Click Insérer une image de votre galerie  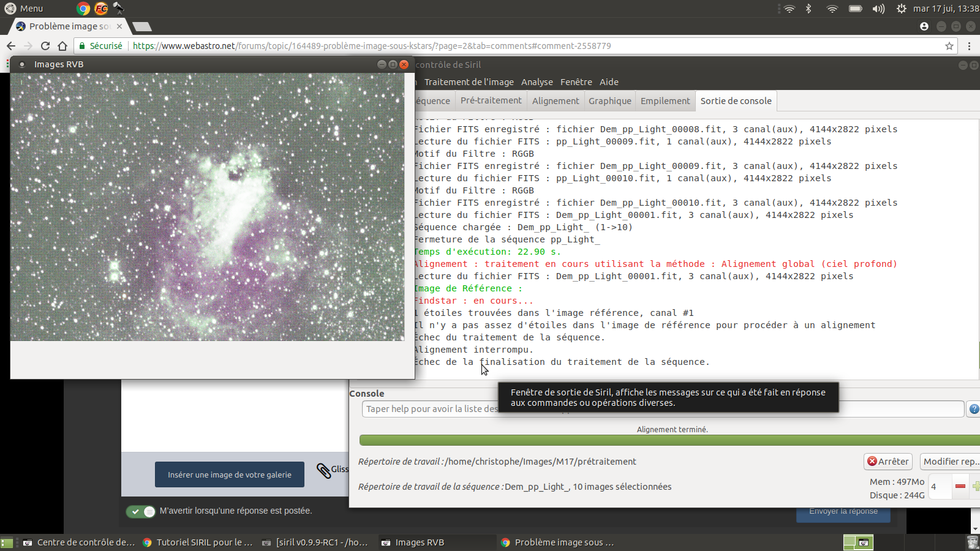coord(230,474)
